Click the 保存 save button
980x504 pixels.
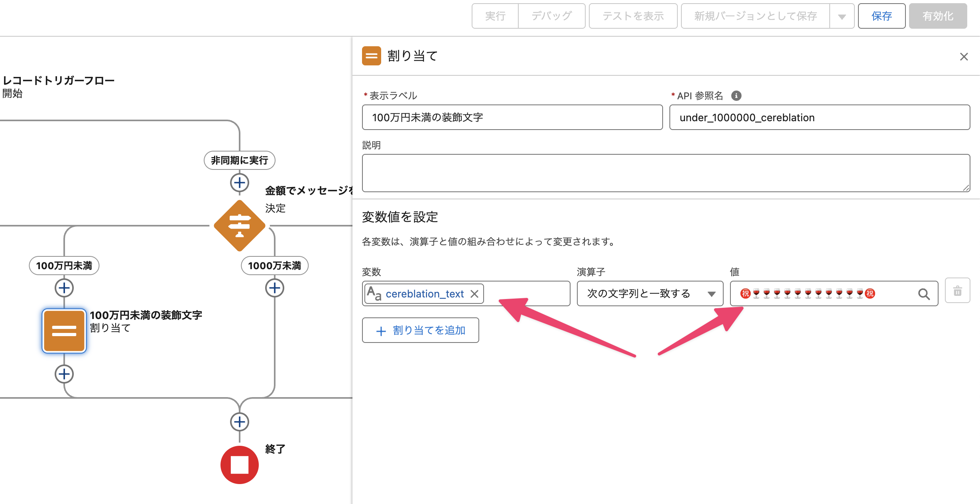(x=881, y=16)
